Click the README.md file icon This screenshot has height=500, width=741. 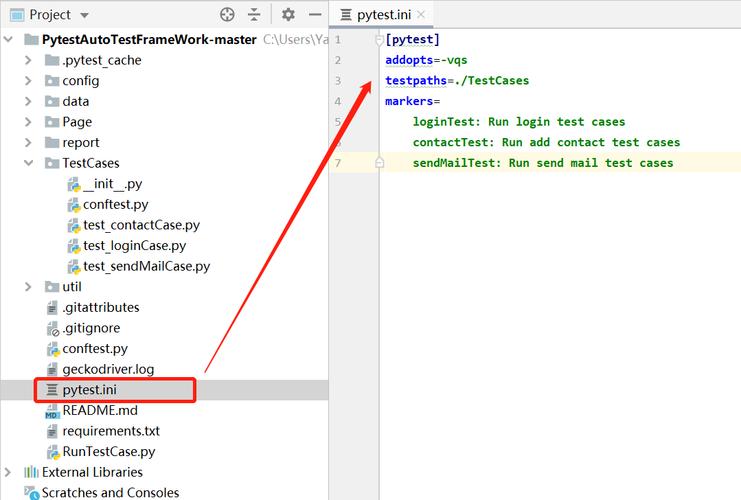pos(52,411)
